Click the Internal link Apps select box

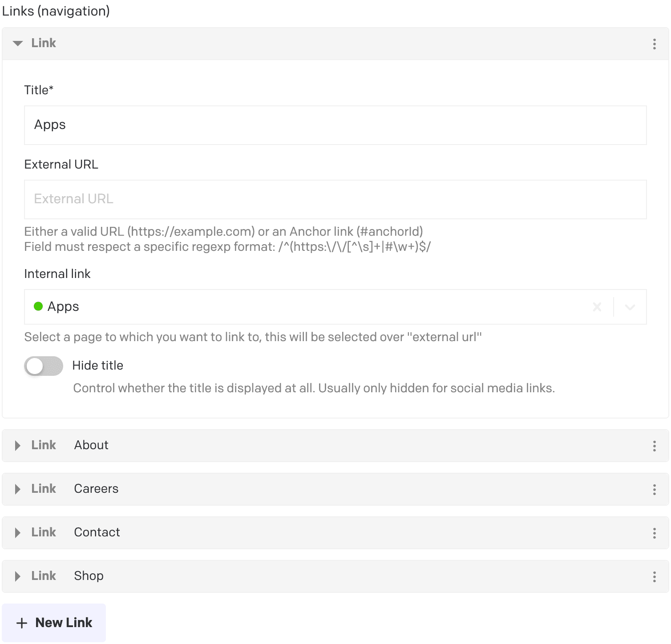pyautogui.click(x=307, y=307)
